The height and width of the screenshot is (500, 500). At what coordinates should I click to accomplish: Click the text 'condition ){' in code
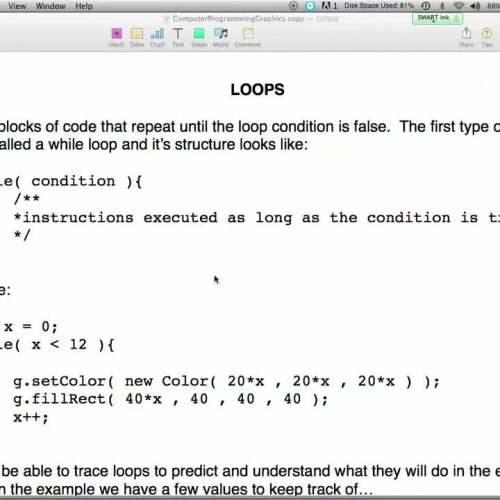[87, 181]
